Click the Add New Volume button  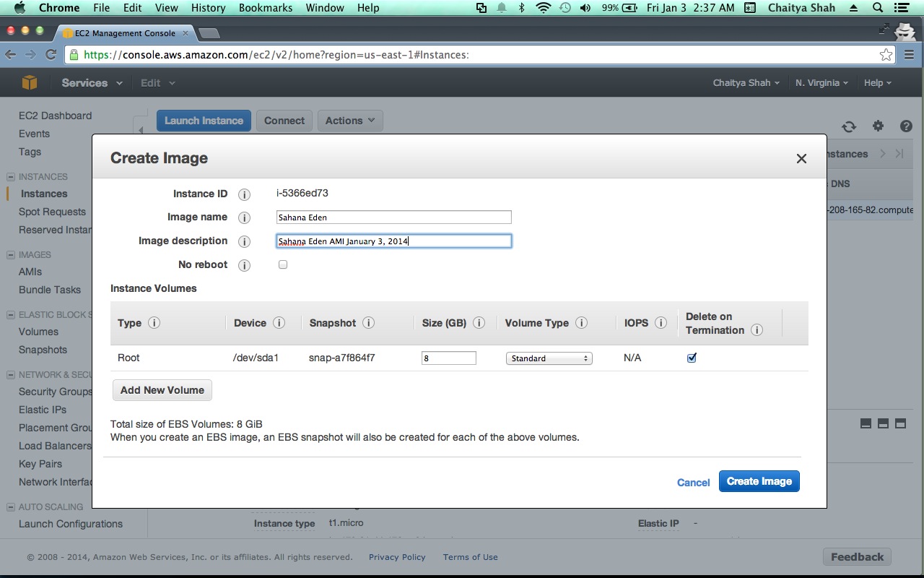pos(162,390)
